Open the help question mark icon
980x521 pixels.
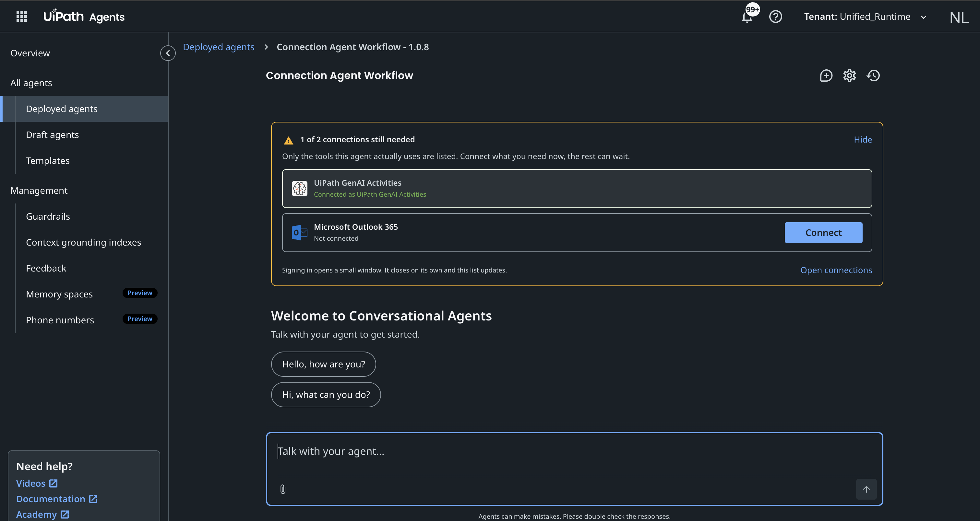coord(775,17)
